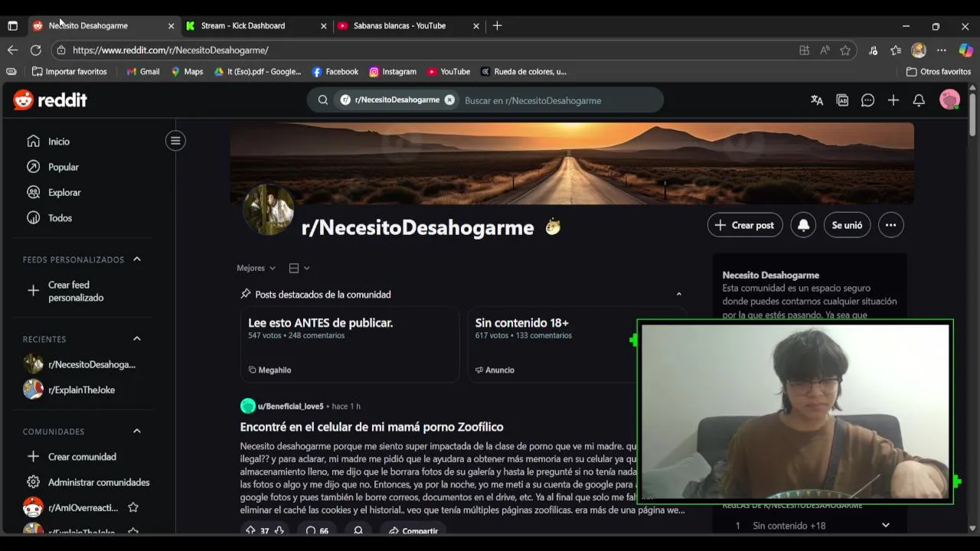Remove the r/NecesitoDesahogarme search filter chip

click(x=449, y=100)
